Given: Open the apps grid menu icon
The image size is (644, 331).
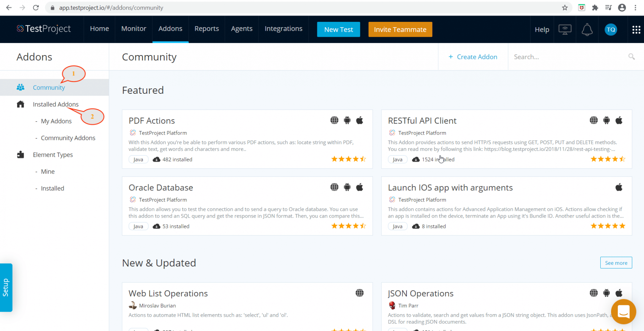Looking at the screenshot, I should pos(636,30).
